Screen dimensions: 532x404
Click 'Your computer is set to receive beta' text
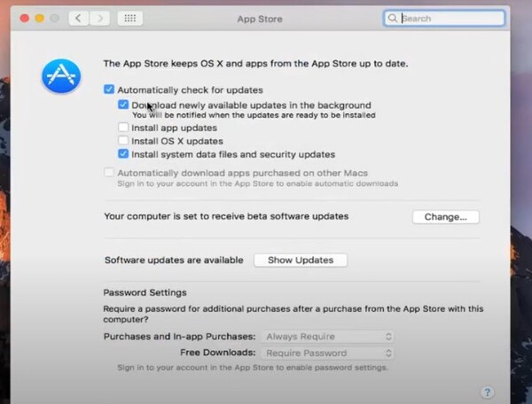click(226, 216)
